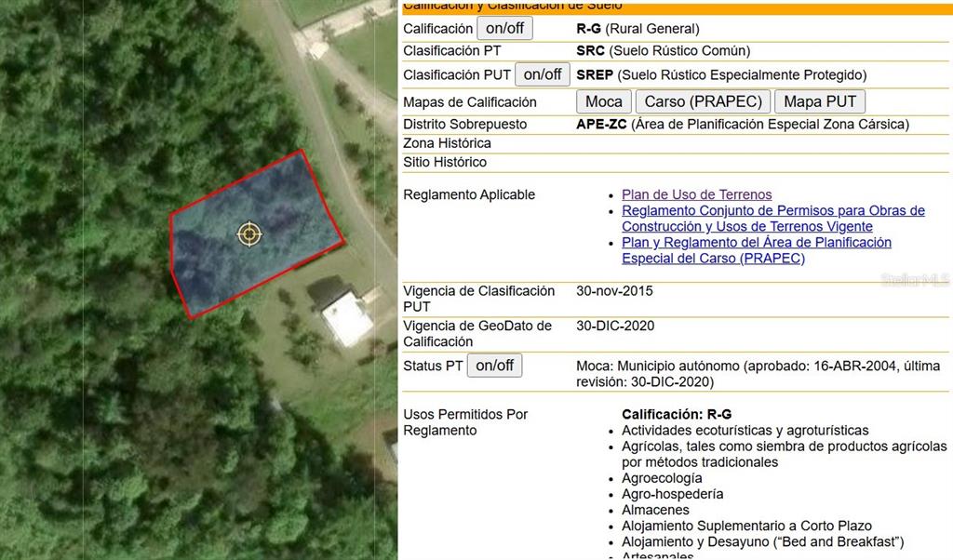
Task: Open the Plan y Reglamento del Carso link
Action: click(756, 250)
